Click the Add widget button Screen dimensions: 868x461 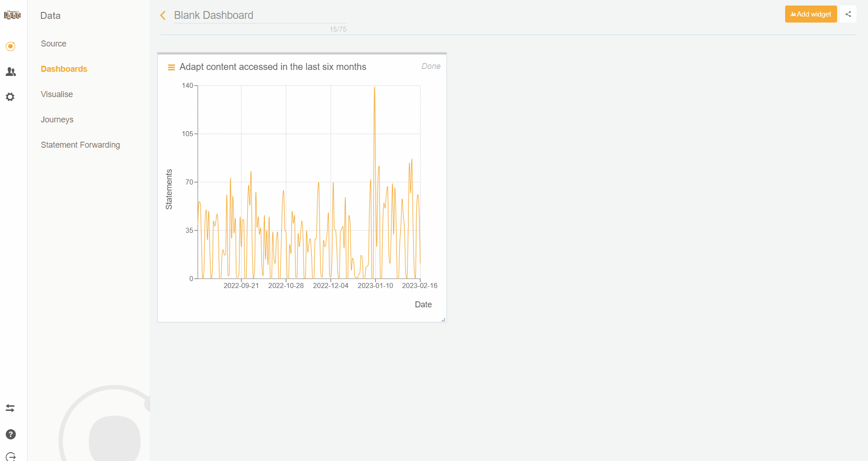point(810,14)
